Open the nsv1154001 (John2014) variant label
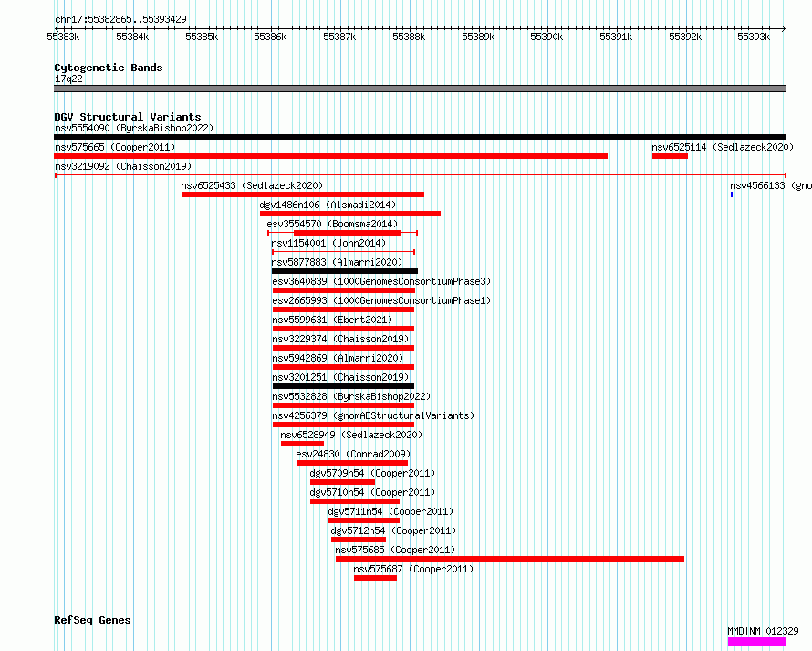The image size is (812, 651). click(328, 243)
